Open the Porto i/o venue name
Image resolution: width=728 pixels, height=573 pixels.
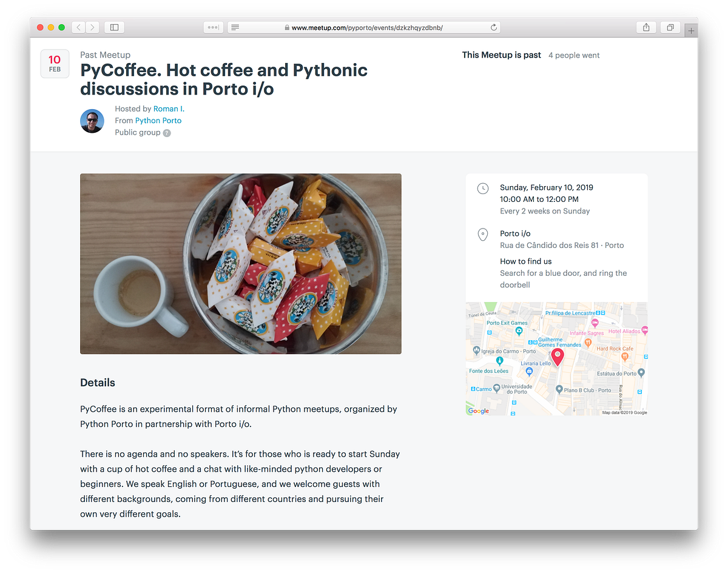point(515,233)
